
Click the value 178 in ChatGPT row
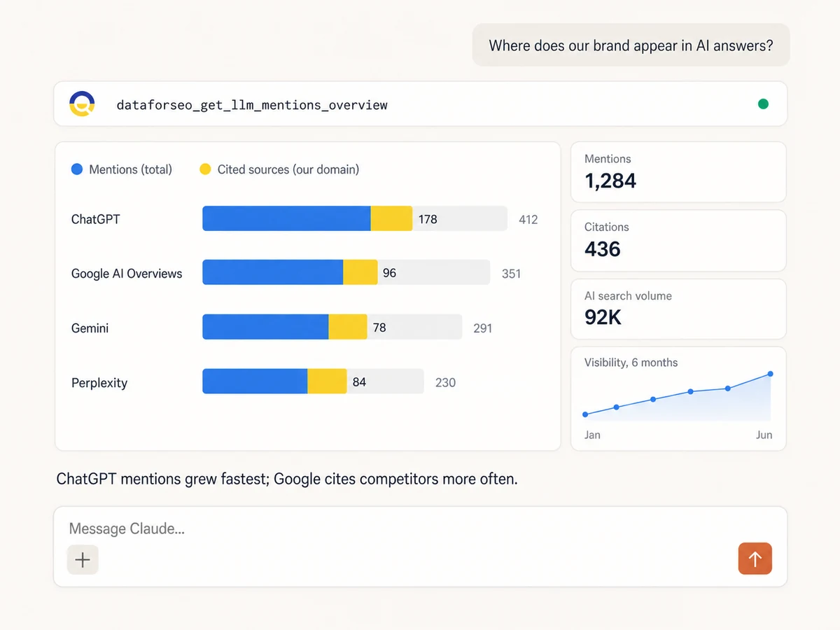(428, 219)
